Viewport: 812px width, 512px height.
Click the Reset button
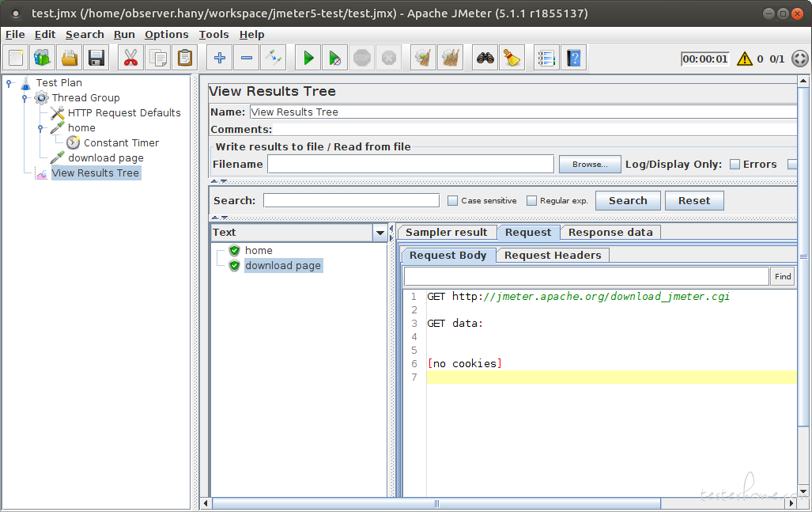tap(694, 200)
